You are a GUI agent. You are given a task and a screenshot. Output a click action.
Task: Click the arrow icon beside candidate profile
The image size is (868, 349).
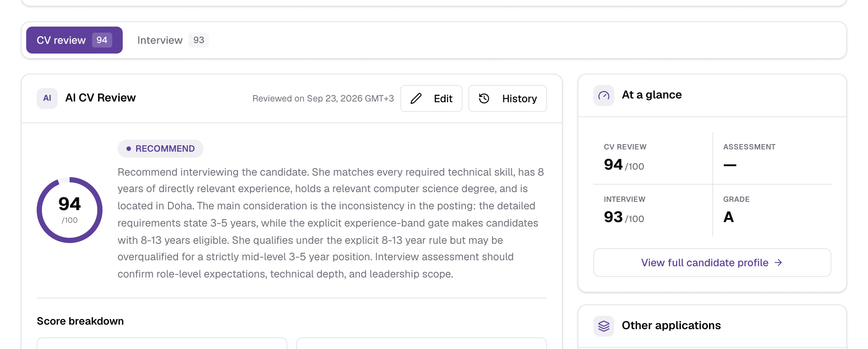779,262
